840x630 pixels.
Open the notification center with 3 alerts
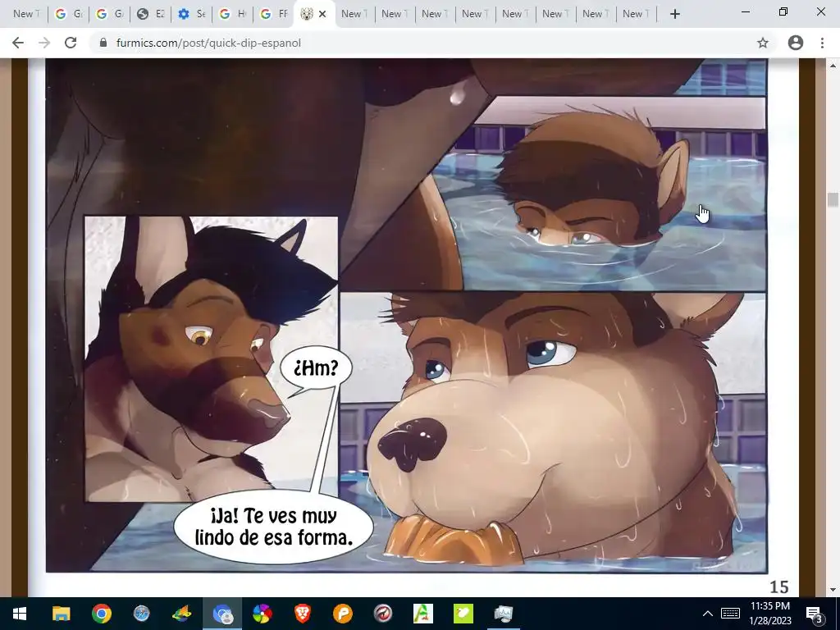tap(814, 614)
